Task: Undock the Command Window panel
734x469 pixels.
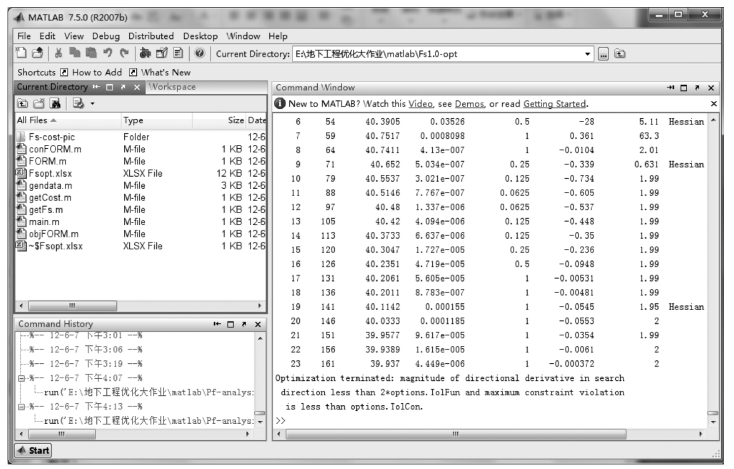Action: click(x=697, y=88)
